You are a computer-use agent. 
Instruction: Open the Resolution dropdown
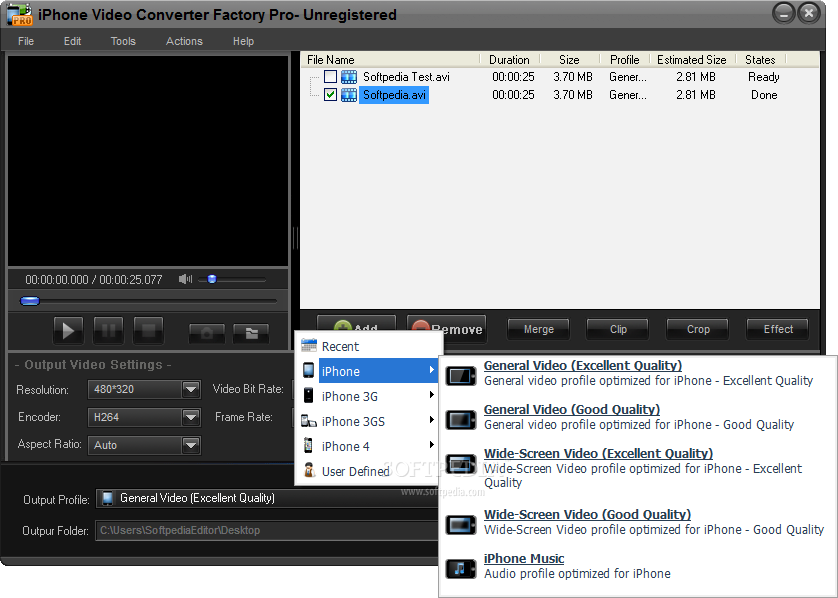(x=191, y=389)
